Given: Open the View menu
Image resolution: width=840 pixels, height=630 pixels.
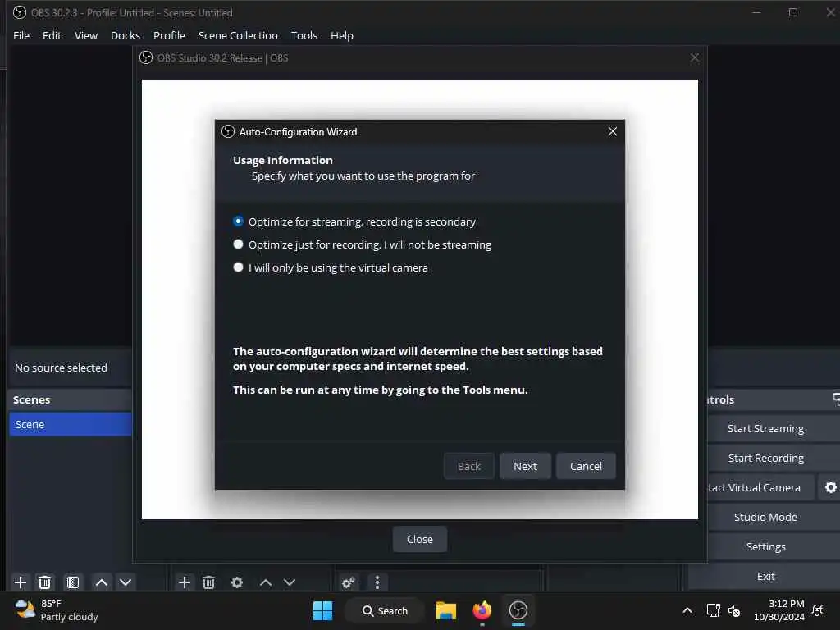Looking at the screenshot, I should coord(85,35).
